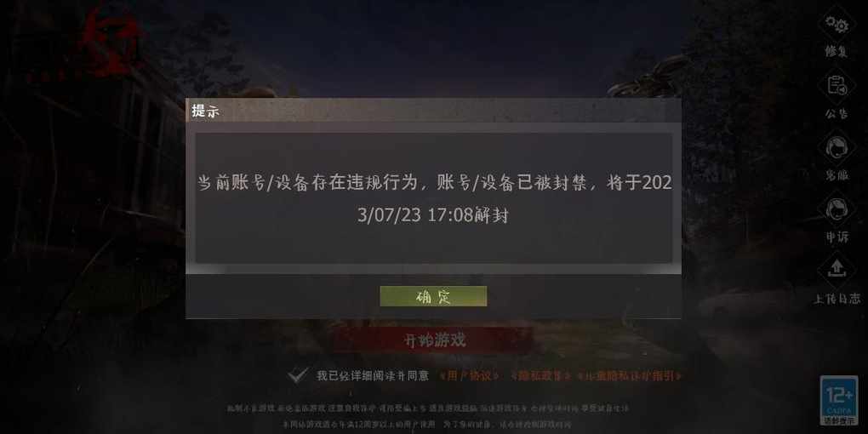Click the 提示 dialog title bar
The image size is (868, 434).
tap(433, 111)
